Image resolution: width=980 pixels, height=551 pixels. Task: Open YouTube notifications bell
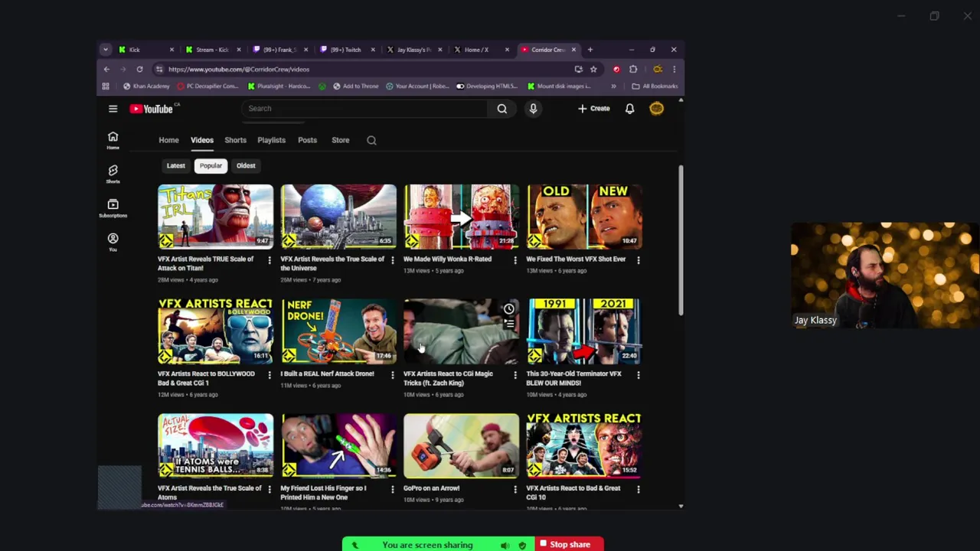629,109
